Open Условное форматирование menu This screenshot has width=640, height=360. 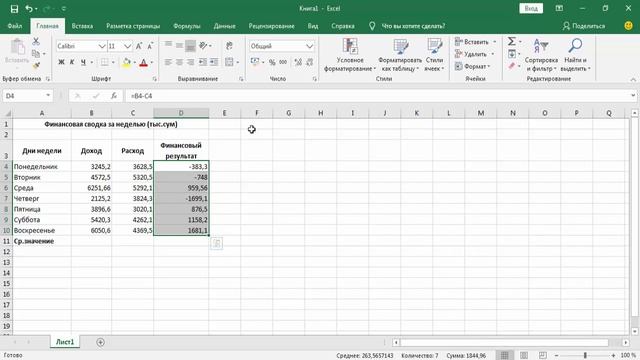350,55
